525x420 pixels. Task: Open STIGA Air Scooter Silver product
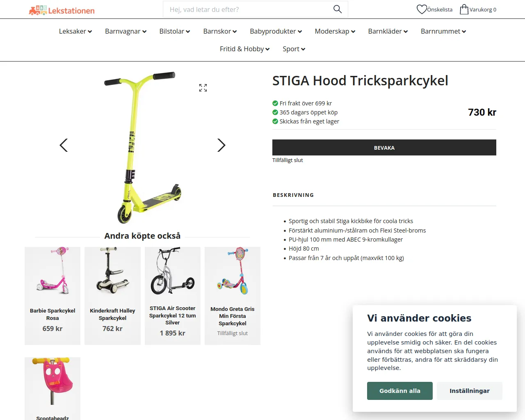[x=173, y=296]
